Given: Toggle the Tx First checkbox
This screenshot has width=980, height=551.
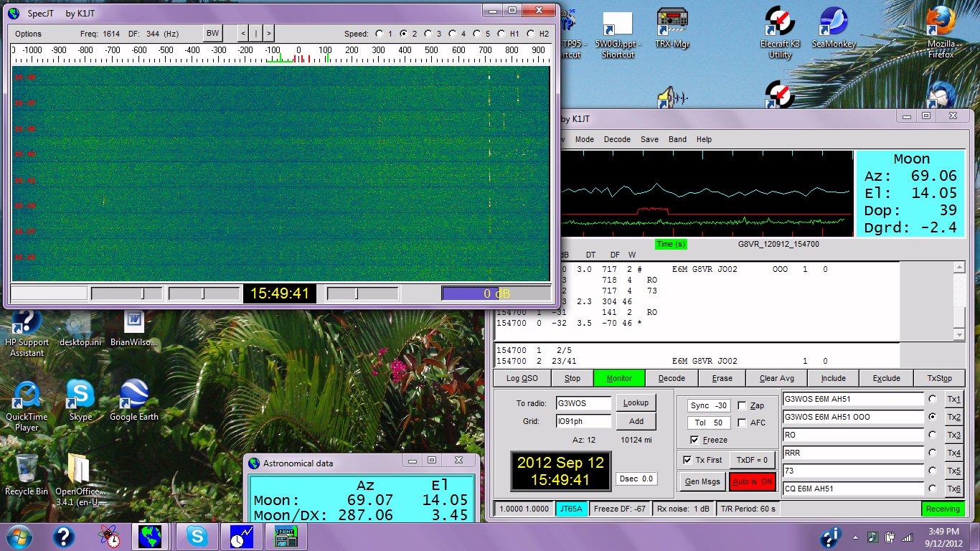Looking at the screenshot, I should tap(688, 460).
